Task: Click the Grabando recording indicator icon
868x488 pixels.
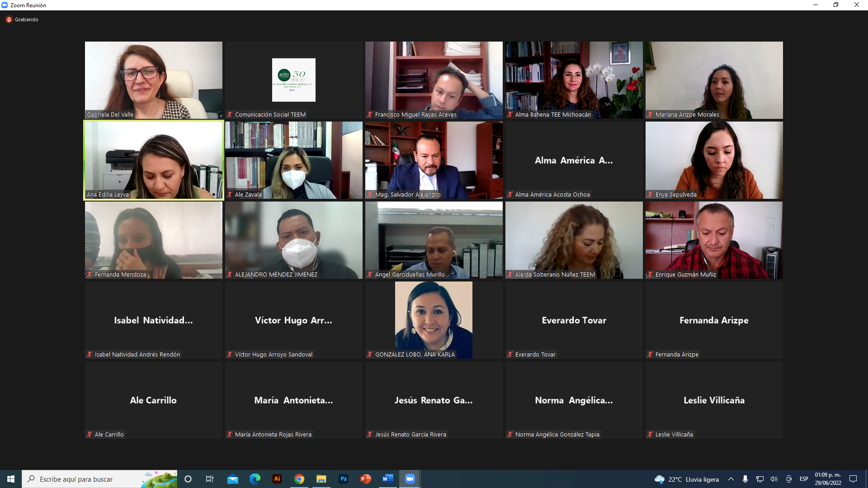Action: [x=9, y=19]
